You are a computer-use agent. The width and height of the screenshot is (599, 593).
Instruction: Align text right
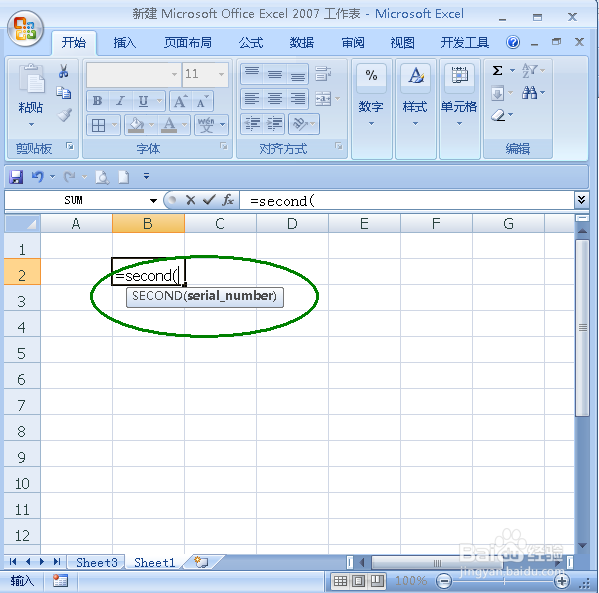pos(298,98)
